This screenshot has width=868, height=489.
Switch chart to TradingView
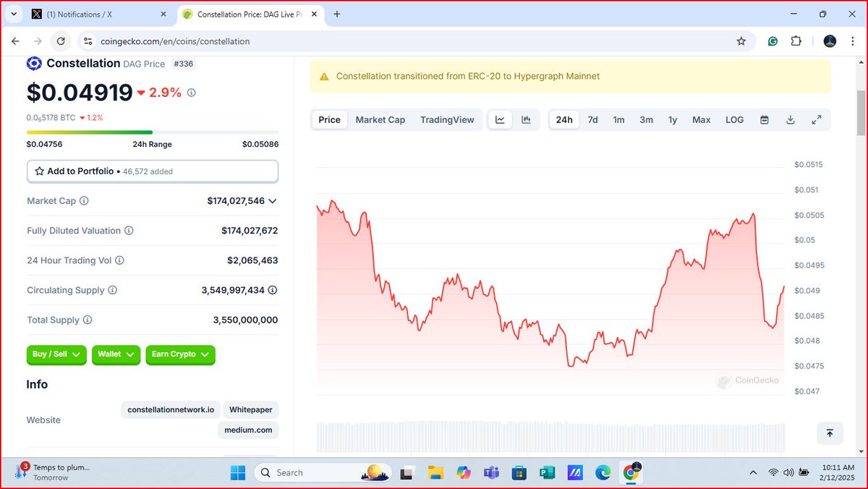click(x=447, y=120)
